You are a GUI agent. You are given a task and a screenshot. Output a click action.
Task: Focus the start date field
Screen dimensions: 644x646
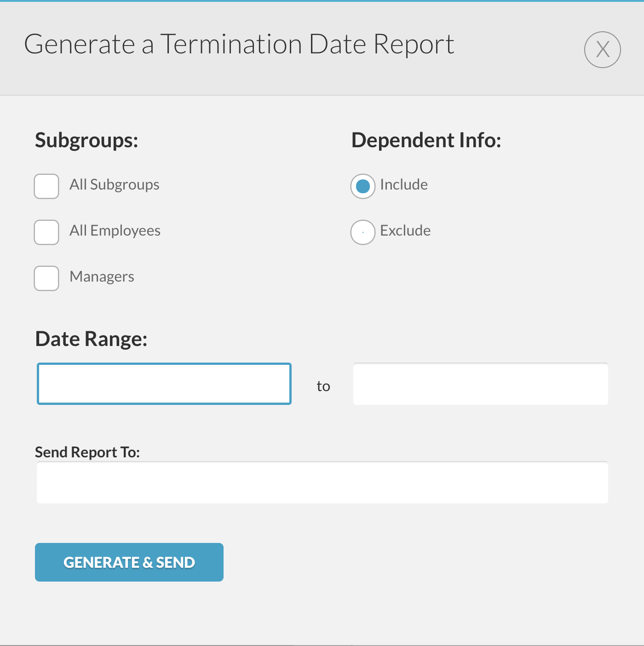pos(164,384)
